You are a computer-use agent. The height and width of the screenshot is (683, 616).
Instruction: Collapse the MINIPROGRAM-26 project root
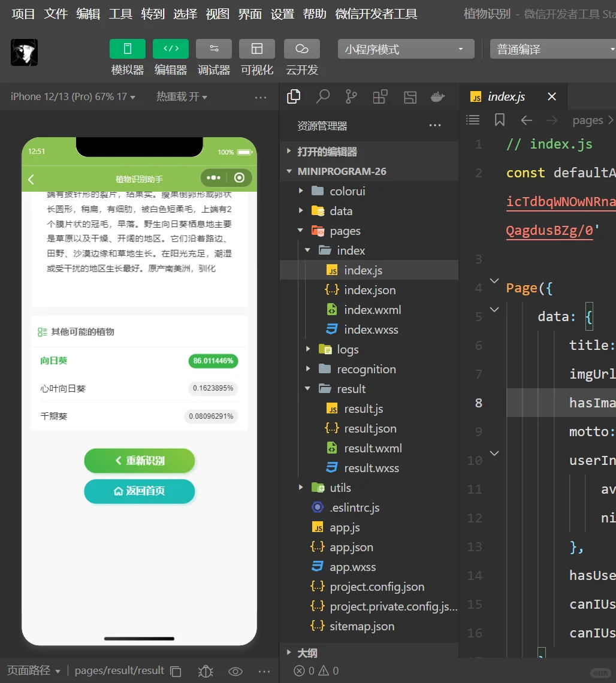pos(369,171)
